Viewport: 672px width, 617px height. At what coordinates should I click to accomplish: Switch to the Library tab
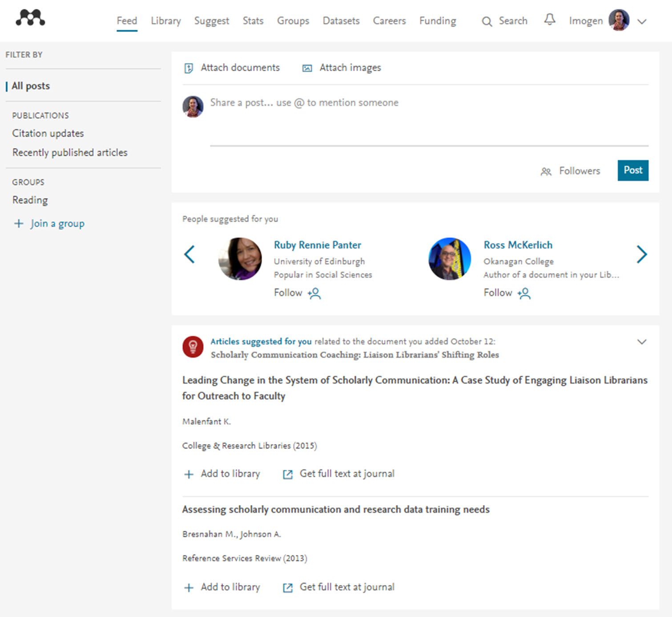[x=165, y=21]
